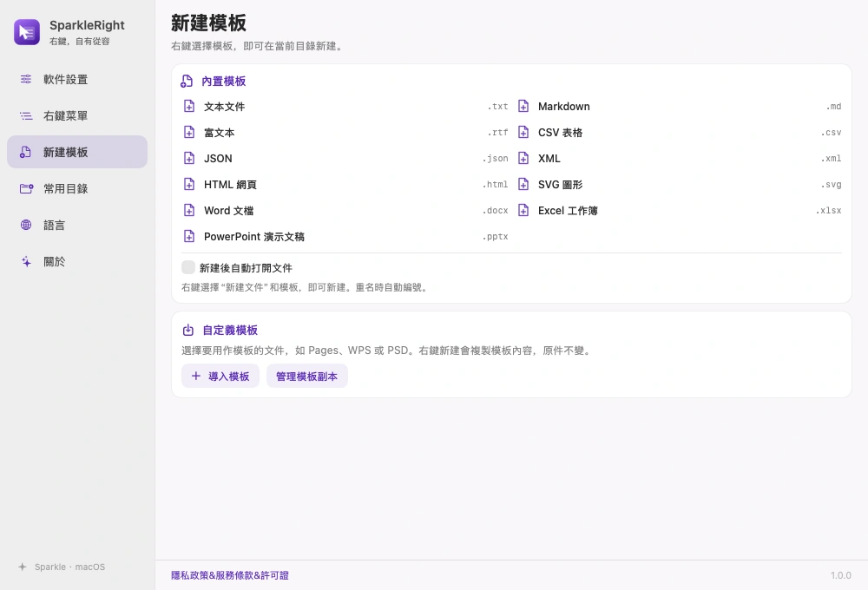Click the file icon for Markdown
868x590 pixels.
(523, 106)
